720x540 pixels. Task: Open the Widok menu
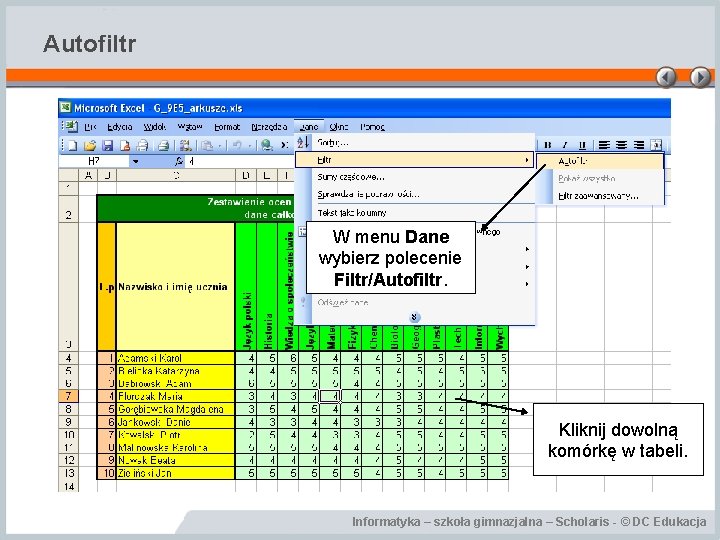(x=154, y=127)
